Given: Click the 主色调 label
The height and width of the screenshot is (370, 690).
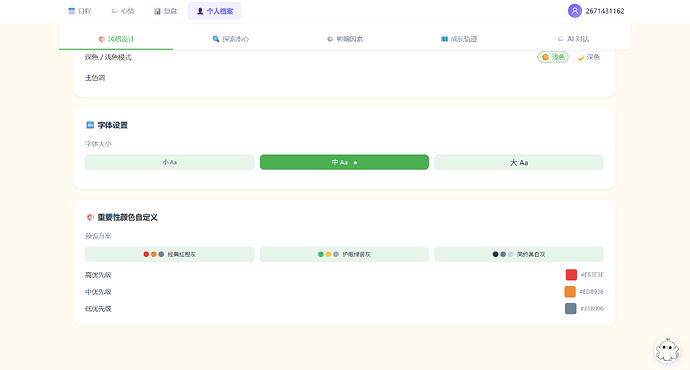Looking at the screenshot, I should coord(95,78).
